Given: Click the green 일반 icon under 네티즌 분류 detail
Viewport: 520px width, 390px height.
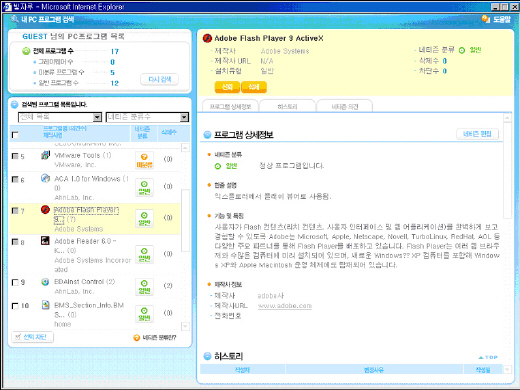Looking at the screenshot, I should pyautogui.click(x=218, y=166).
